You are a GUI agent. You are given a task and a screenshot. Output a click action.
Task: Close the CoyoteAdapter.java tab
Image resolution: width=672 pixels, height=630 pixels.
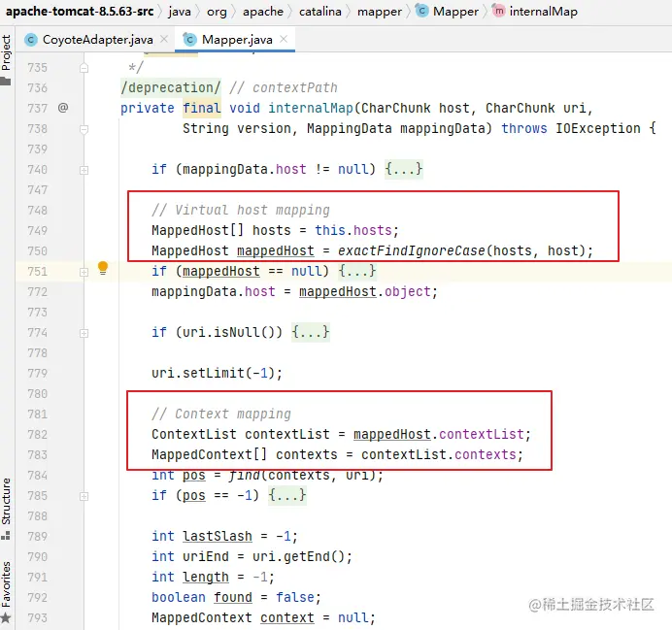[x=164, y=40]
